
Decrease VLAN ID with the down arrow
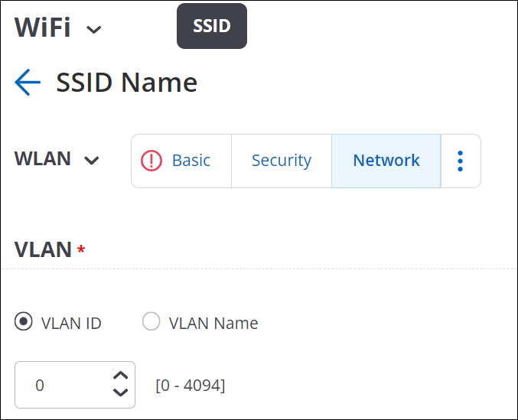(121, 392)
